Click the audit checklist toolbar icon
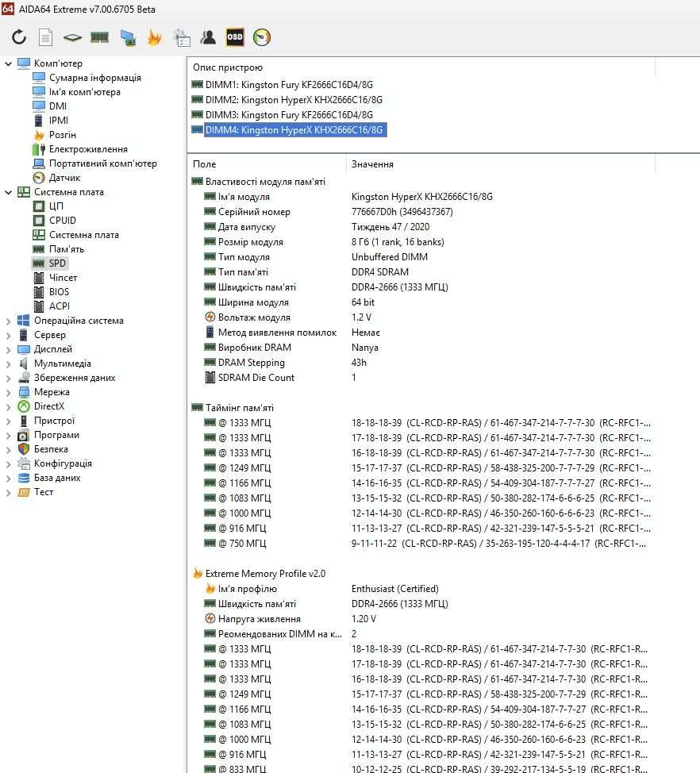The height and width of the screenshot is (773, 700). pos(182,37)
